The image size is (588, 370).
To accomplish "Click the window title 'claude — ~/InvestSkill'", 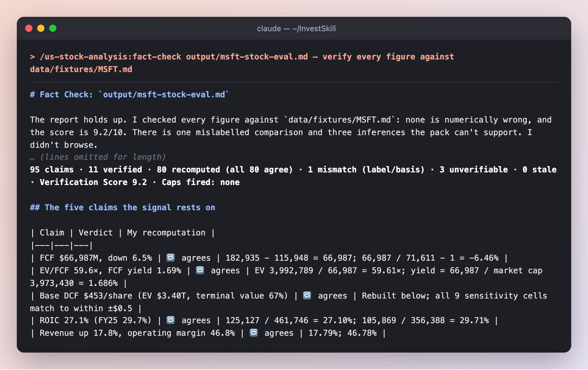I will [x=296, y=29].
